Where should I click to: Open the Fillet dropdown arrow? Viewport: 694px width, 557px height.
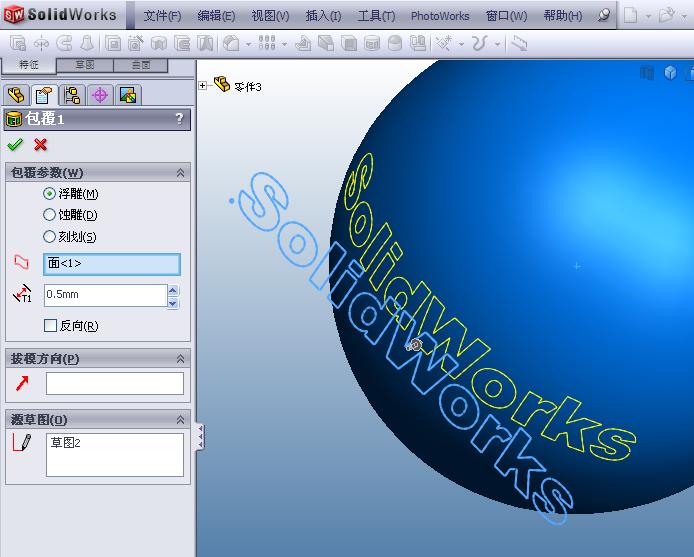coord(248,44)
